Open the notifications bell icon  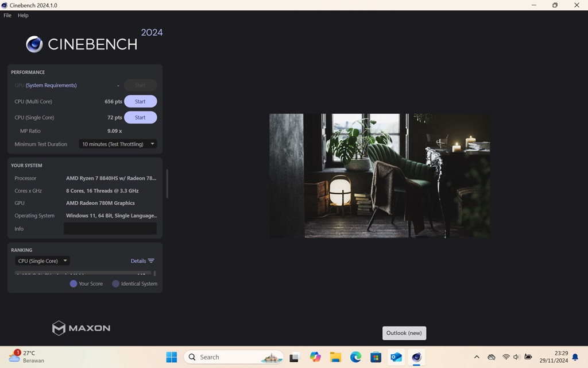[x=575, y=357]
